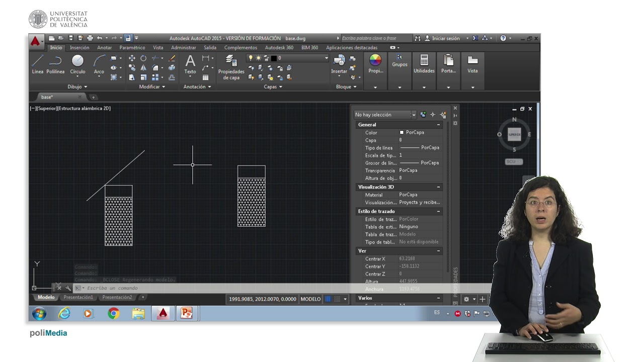Screen dimensions: 644x362
Task: Add a new drawing tab with plus
Action: tap(93, 97)
